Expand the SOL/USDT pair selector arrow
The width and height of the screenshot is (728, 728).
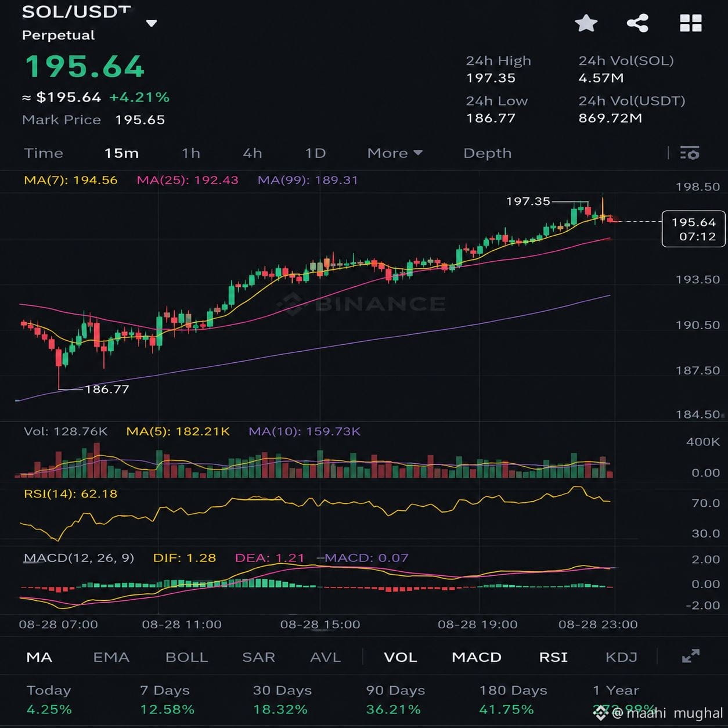point(152,23)
